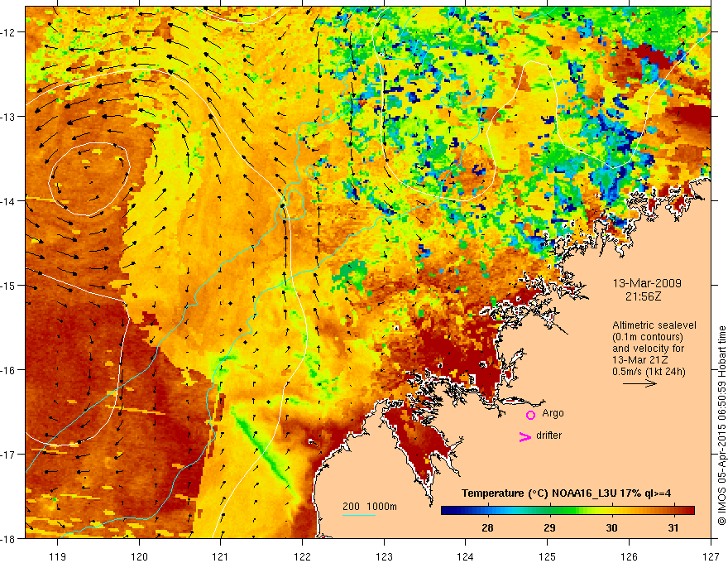Image resolution: width=728 pixels, height=563 pixels.
Task: Click the 'Argo' legend label
Action: [553, 413]
